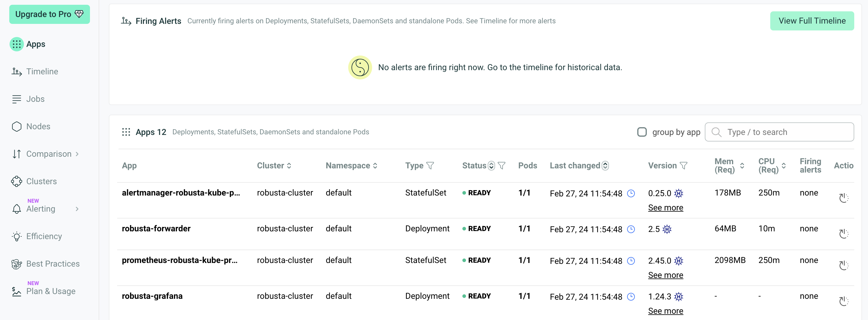
Task: Click the Version column filter funnel
Action: coord(683,166)
